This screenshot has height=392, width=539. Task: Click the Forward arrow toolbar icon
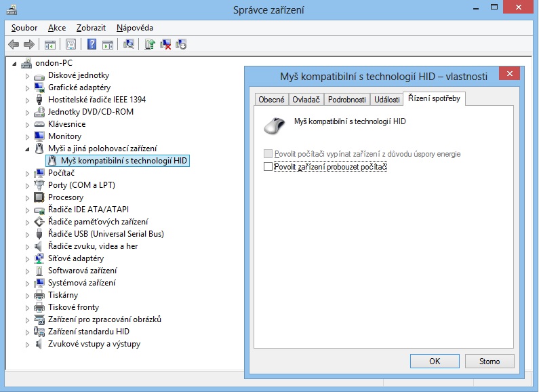point(29,44)
